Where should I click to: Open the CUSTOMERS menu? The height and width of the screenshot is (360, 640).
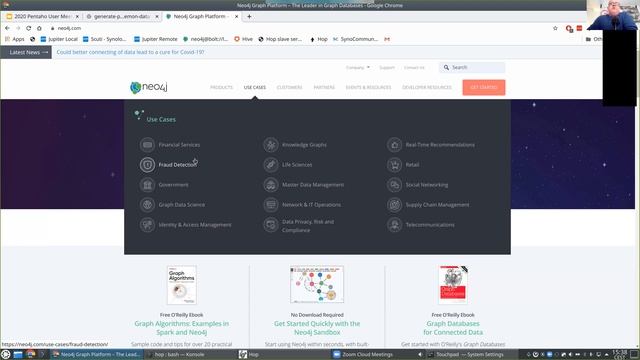pyautogui.click(x=289, y=87)
